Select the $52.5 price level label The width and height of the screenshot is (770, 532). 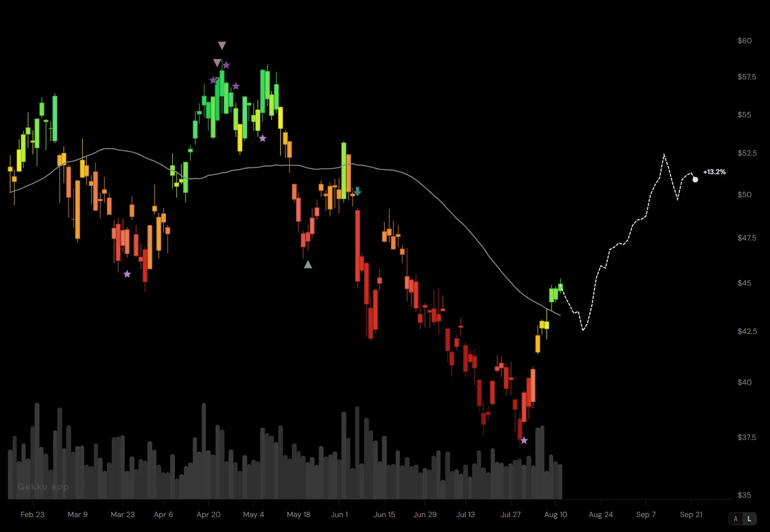click(747, 153)
